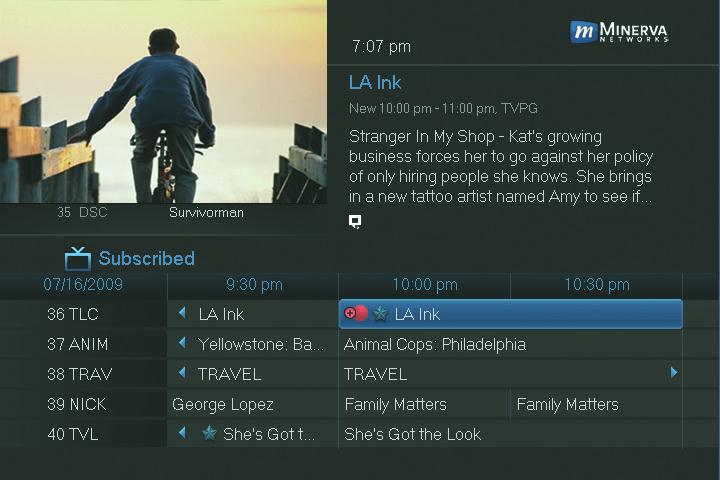Viewport: 720px width, 480px height.
Task: Click the left arrow beside Yellowstone program
Action: (x=182, y=344)
